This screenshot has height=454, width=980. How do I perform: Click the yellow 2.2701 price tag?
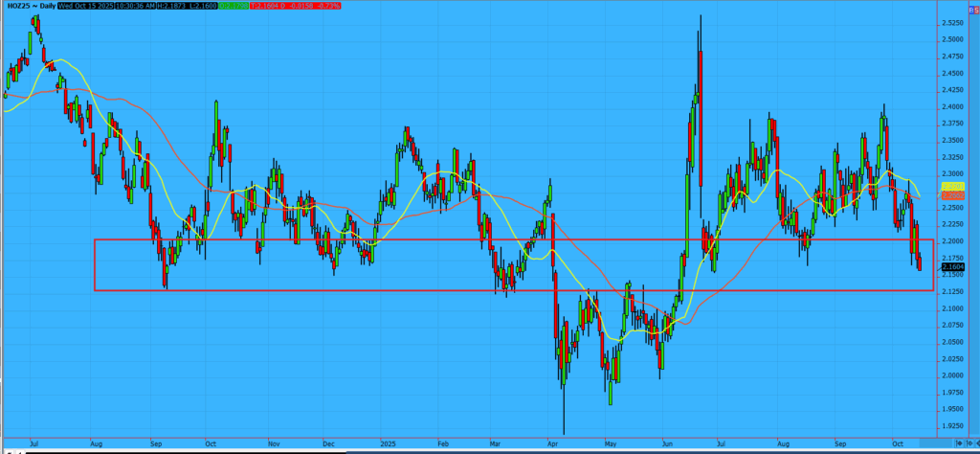pyautogui.click(x=952, y=187)
